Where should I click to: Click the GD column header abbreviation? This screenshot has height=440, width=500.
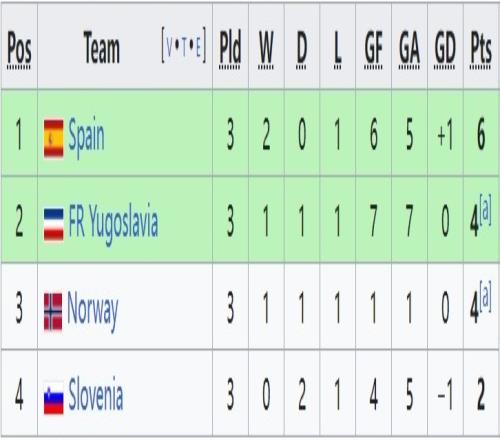[x=445, y=49]
